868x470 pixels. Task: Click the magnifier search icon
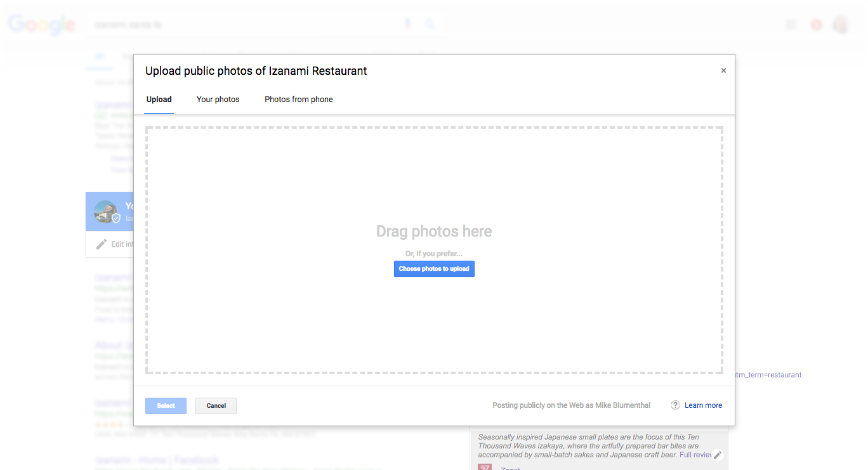pyautogui.click(x=430, y=24)
